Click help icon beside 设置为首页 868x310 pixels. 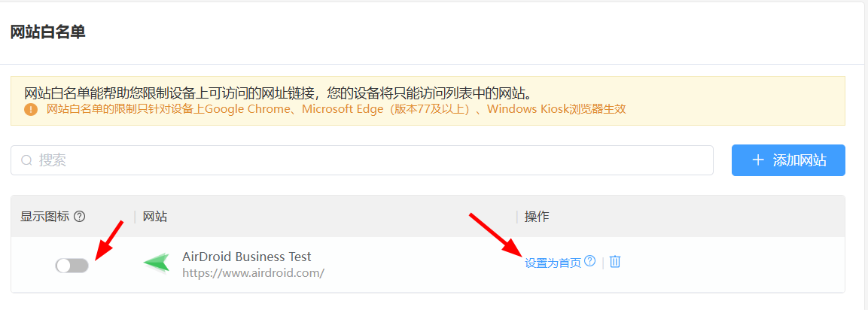(x=590, y=261)
